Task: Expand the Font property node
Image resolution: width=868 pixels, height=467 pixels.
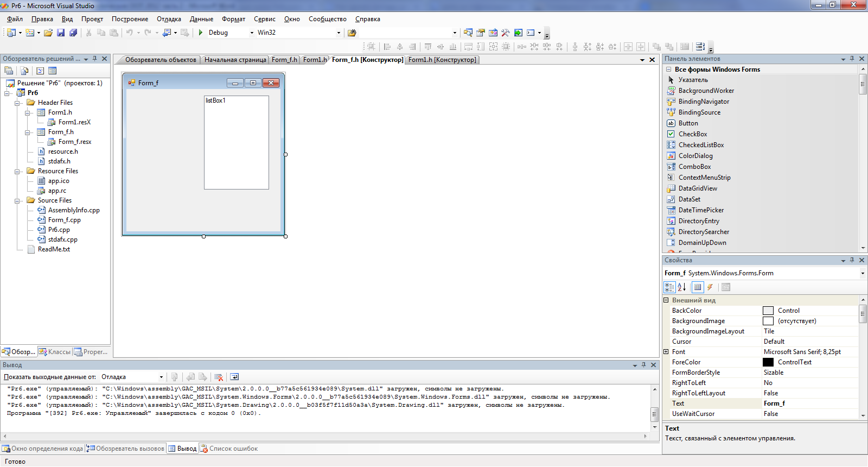Action: [666, 352]
